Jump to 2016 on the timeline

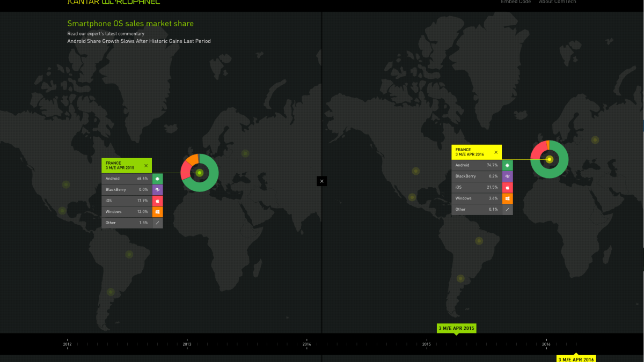click(x=546, y=344)
